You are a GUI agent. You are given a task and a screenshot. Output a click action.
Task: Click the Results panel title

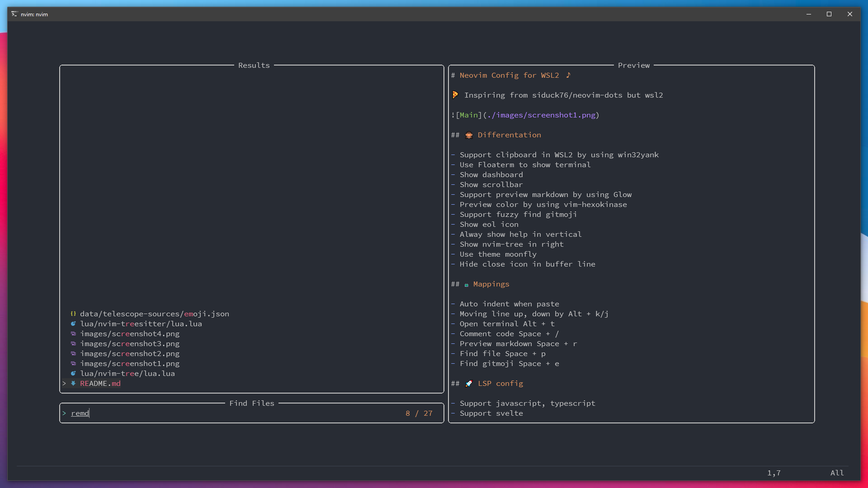tap(254, 65)
